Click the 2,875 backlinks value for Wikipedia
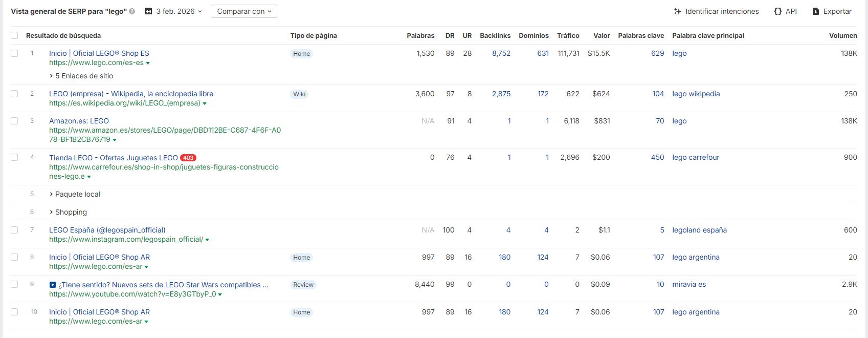The width and height of the screenshot is (868, 338). (501, 94)
